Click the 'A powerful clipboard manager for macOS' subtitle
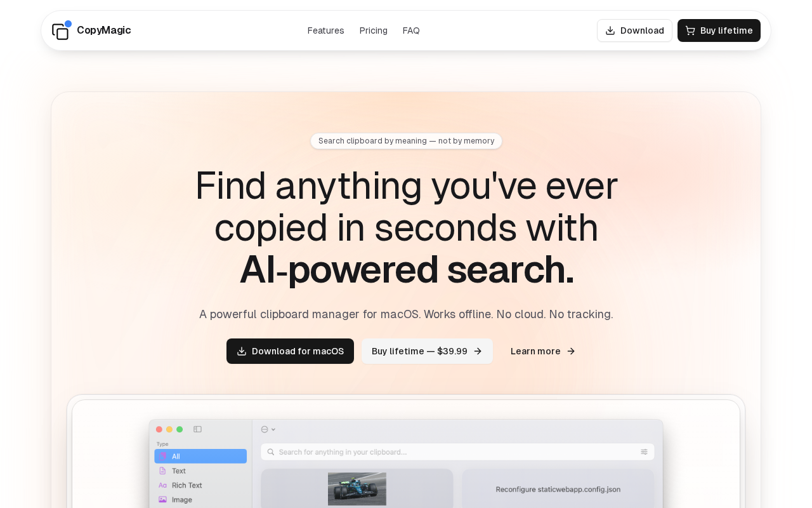This screenshot has width=812, height=508. (x=406, y=314)
